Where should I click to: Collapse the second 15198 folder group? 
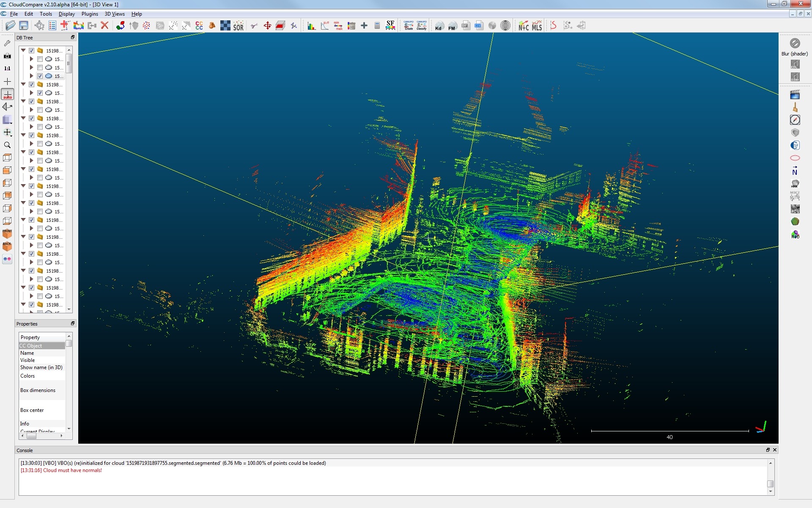(23, 84)
